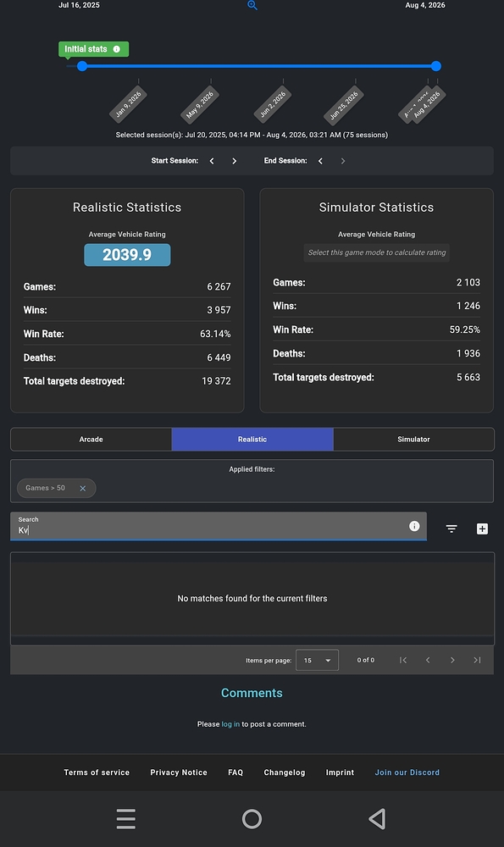The height and width of the screenshot is (847, 504).
Task: Switch to the Simulator tab
Action: (413, 439)
